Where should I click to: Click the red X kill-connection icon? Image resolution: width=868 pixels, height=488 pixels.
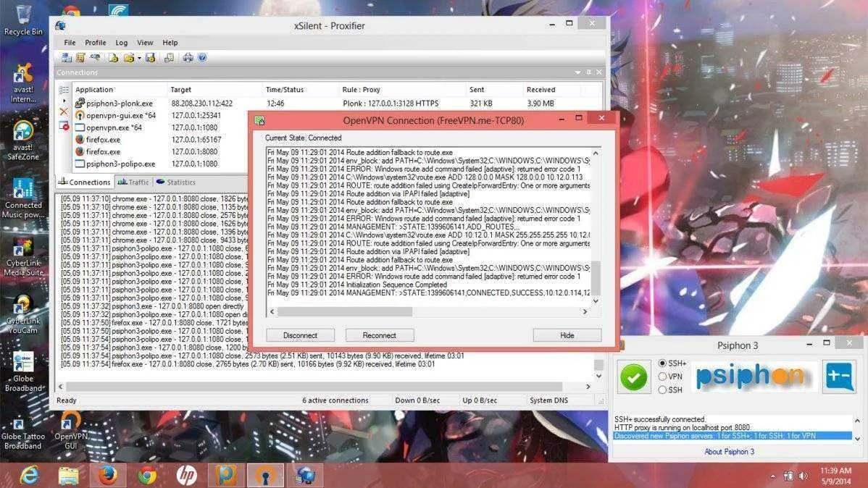64,112
